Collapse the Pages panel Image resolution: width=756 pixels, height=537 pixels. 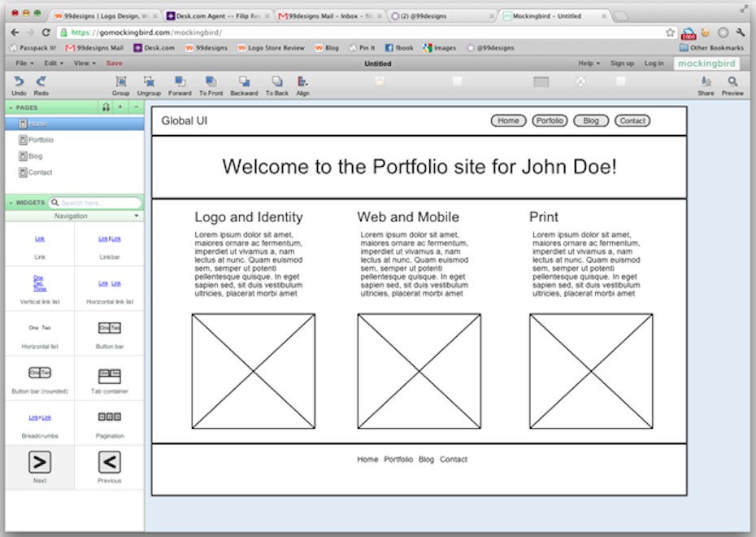pyautogui.click(x=10, y=107)
